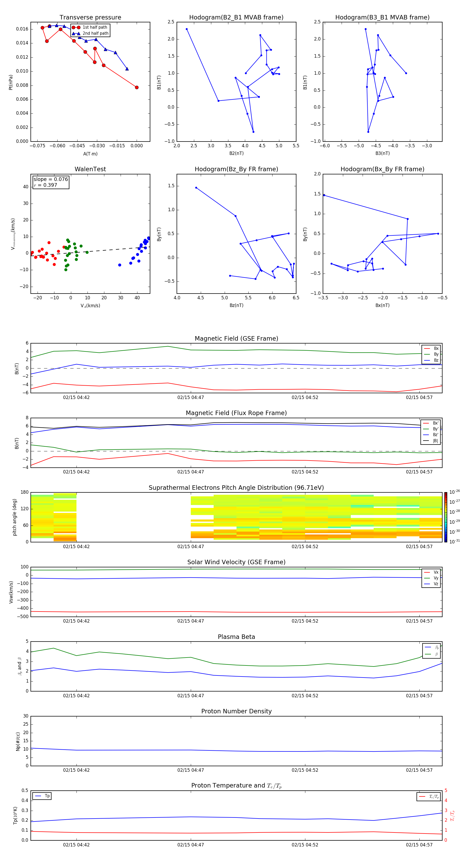Screen dimensions: 473x868
Task: Click the 'Proton Number Density' title
Action: [236, 711]
